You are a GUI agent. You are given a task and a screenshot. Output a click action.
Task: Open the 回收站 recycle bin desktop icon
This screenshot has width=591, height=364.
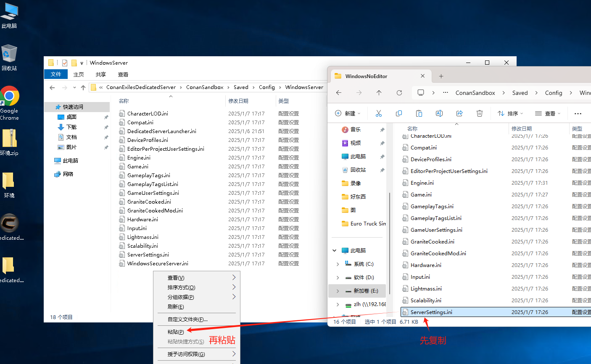9,58
